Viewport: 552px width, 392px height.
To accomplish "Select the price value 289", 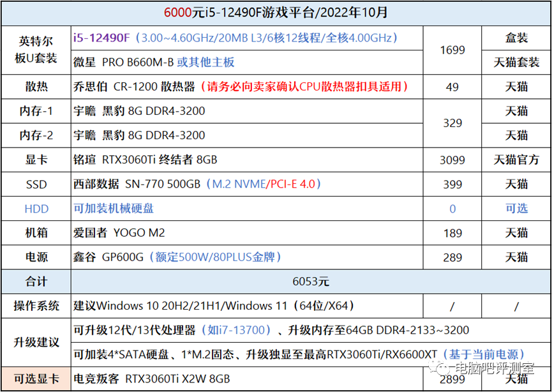I will click(x=452, y=257).
